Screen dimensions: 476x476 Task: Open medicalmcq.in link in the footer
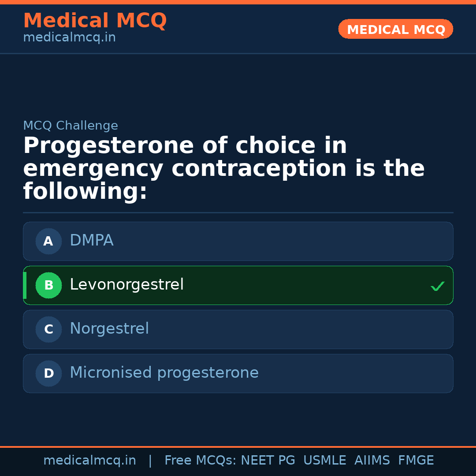[x=89, y=461]
